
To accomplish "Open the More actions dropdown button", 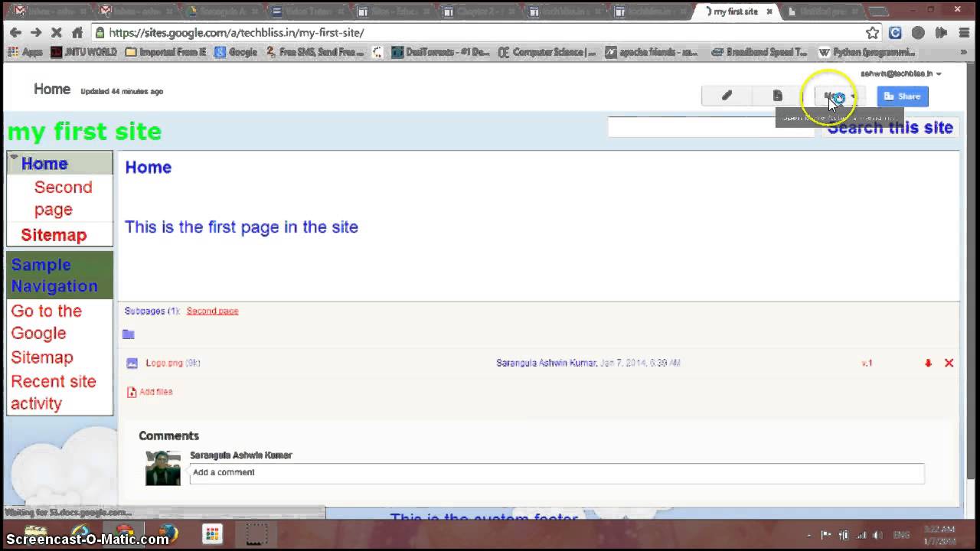I will 839,96.
